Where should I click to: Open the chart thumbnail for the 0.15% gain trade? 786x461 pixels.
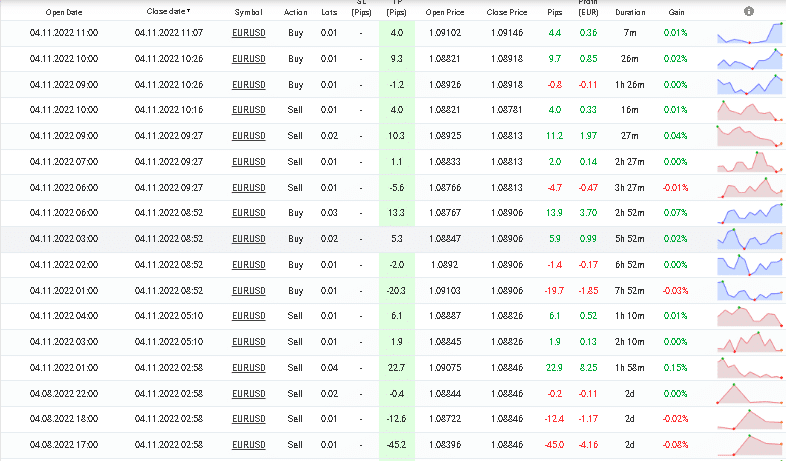[750, 368]
